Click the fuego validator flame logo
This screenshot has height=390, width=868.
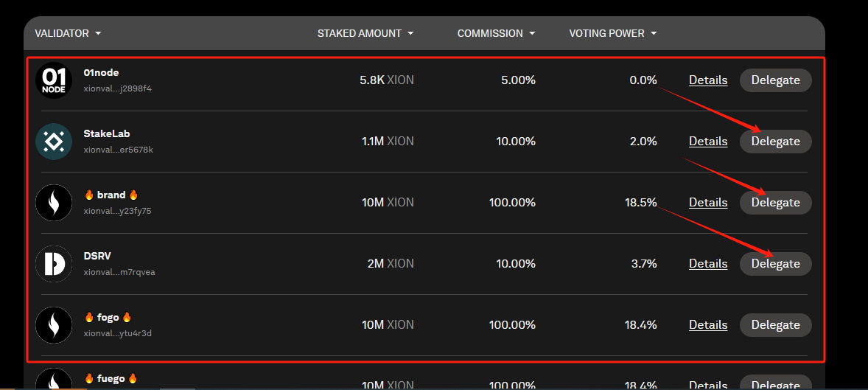pyautogui.click(x=54, y=379)
